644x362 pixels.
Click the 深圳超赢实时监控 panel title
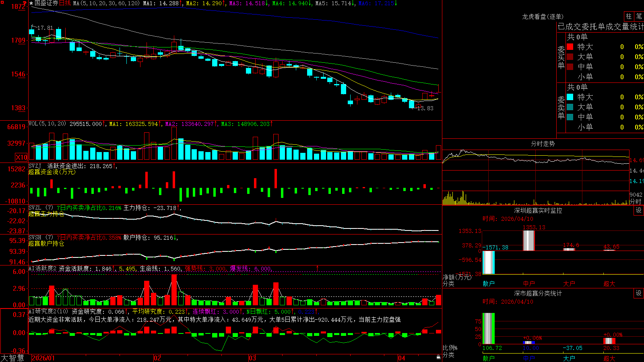[x=538, y=210]
